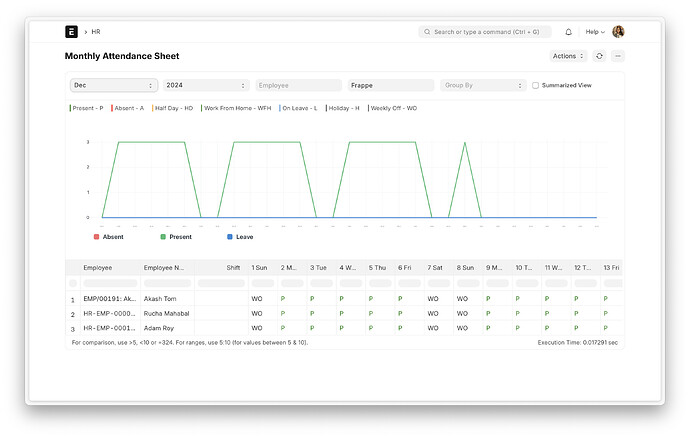Open the notifications bell
This screenshot has width=690, height=438.
tap(568, 32)
